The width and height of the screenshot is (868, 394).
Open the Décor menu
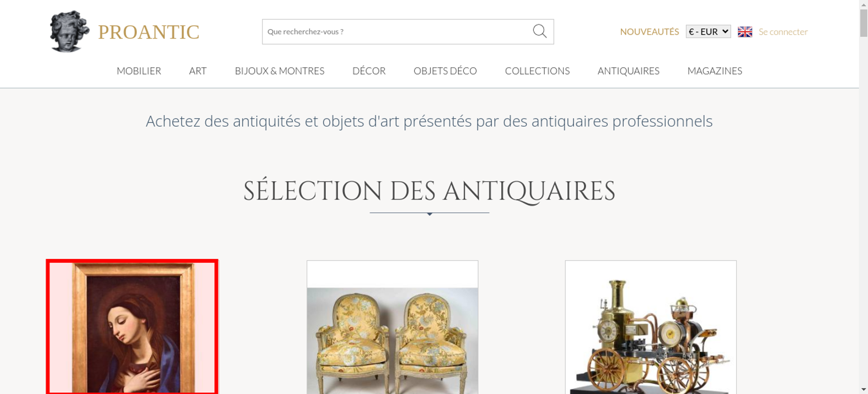(369, 71)
